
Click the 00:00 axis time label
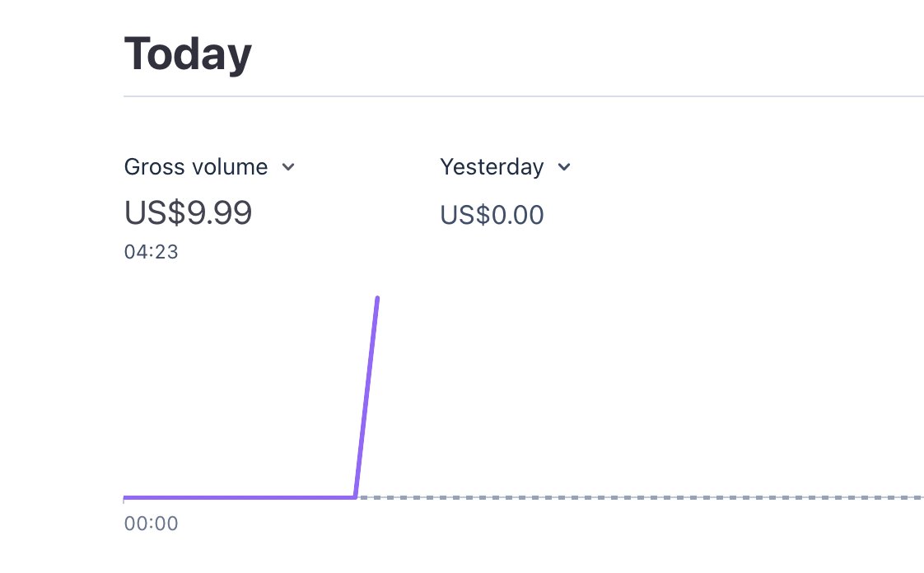click(x=151, y=524)
